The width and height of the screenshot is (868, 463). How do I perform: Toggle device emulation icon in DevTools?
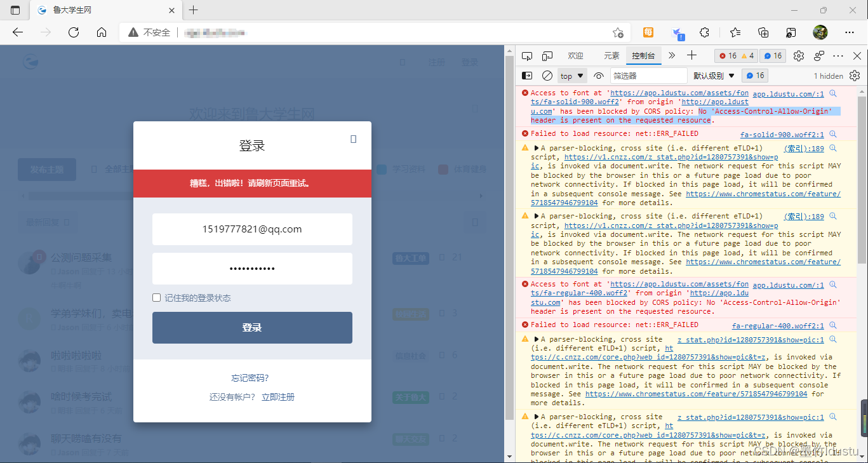547,56
